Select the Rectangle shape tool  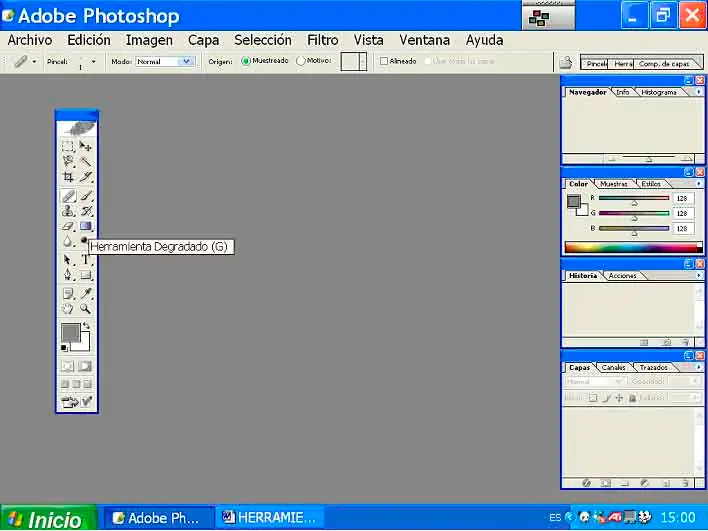click(86, 275)
